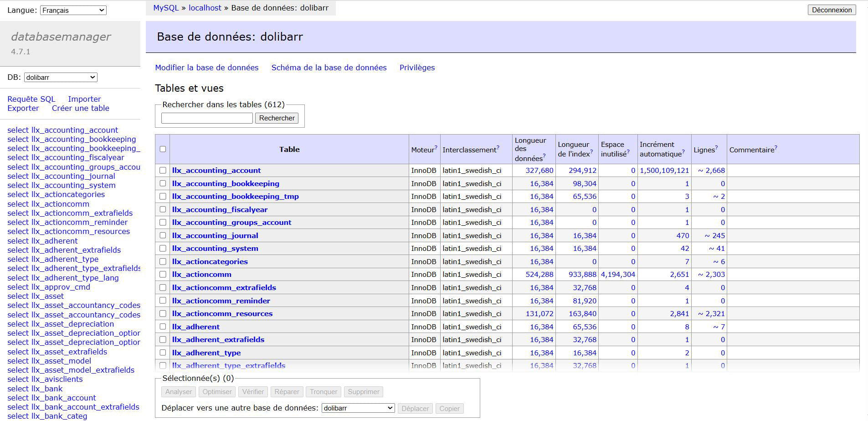Screen dimensions: 868x421
Task: Click the help mark next to Espace inutilisé
Action: click(x=628, y=151)
